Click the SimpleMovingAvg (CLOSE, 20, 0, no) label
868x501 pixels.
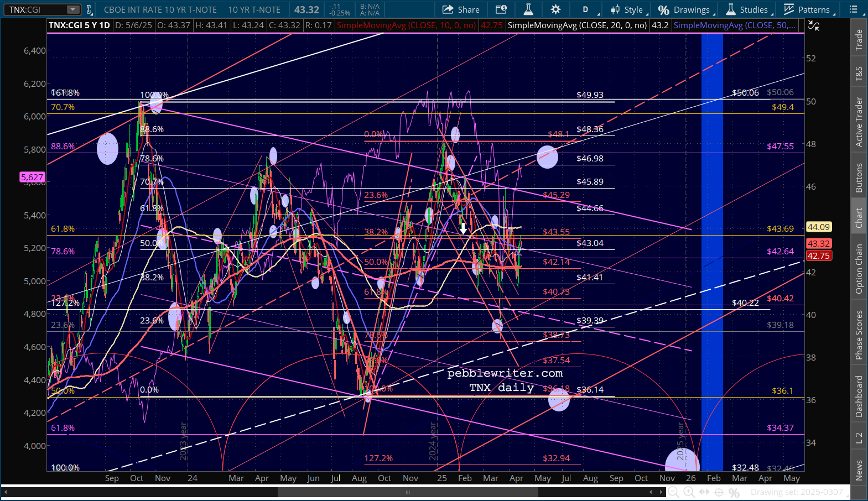[x=577, y=25]
